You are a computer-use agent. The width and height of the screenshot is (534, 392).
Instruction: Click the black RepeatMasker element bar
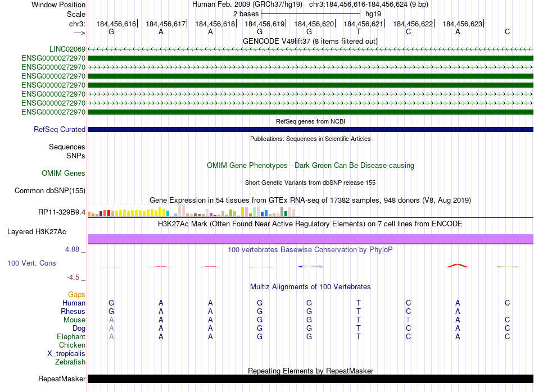(310, 379)
